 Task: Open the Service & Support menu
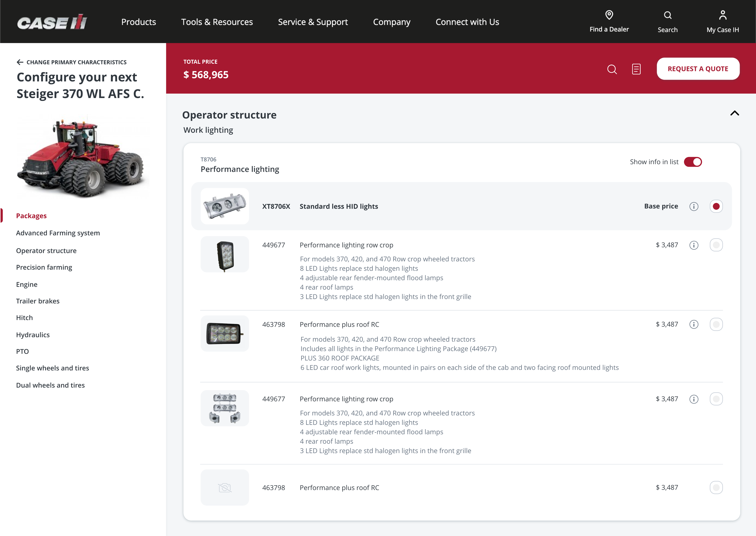pos(313,22)
